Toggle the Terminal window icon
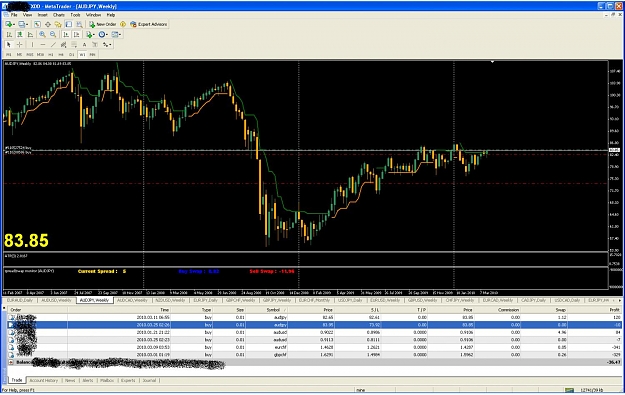 (69, 24)
